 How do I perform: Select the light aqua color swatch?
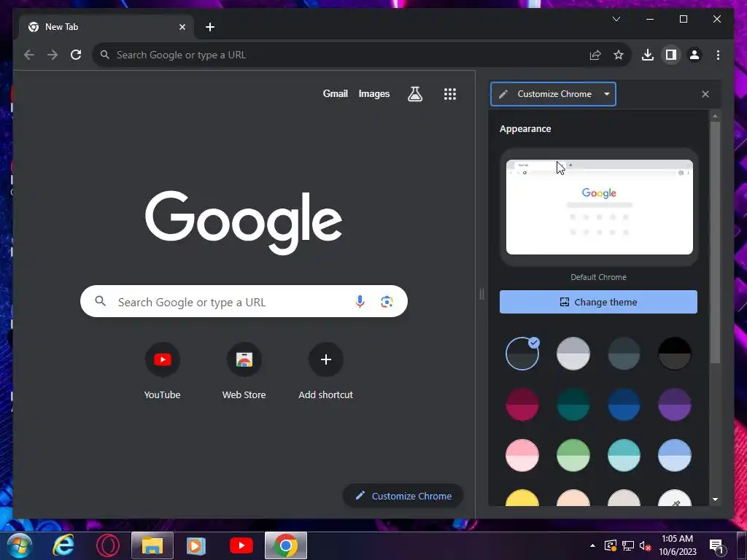tap(624, 455)
